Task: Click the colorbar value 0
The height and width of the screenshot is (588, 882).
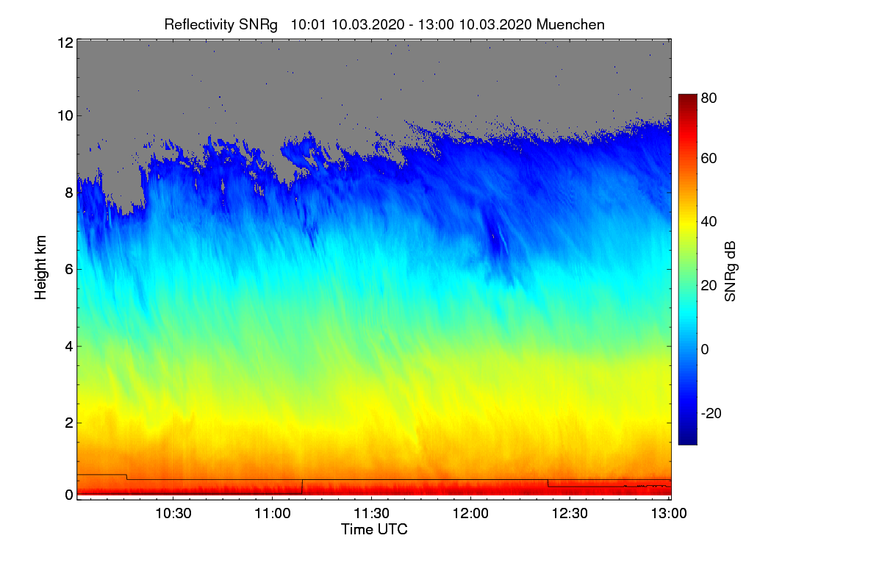Action: click(705, 350)
